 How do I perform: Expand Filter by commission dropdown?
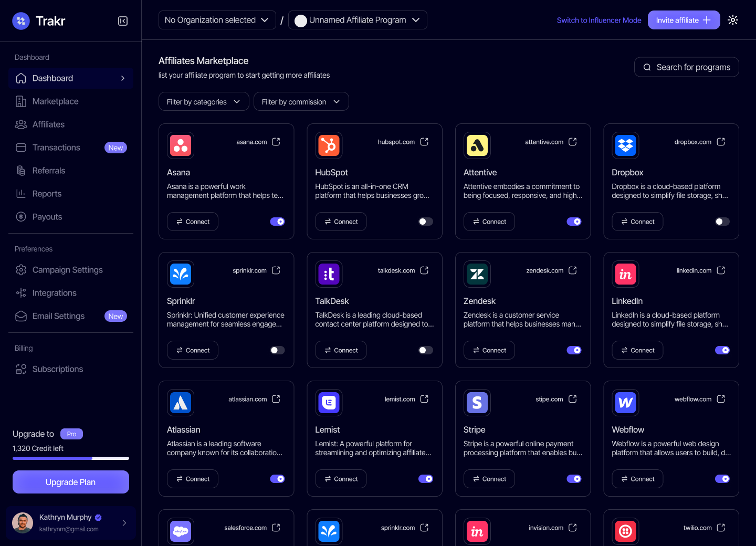(x=301, y=102)
